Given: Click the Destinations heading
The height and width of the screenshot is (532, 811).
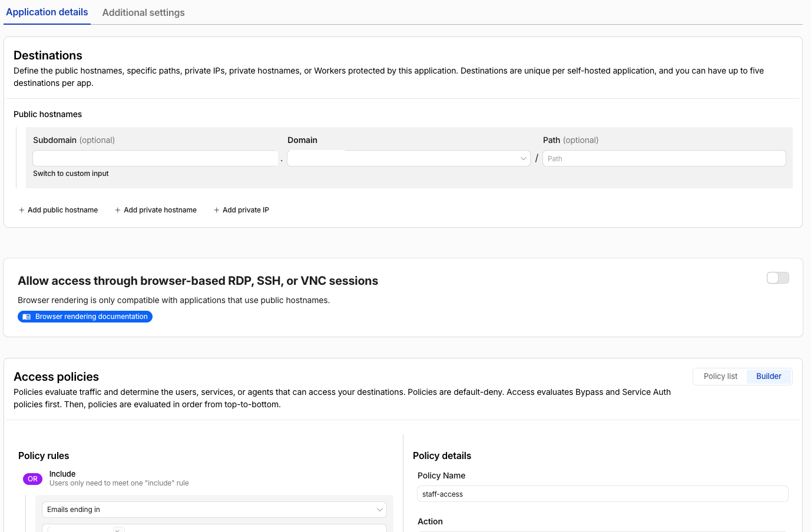Looking at the screenshot, I should [x=48, y=55].
